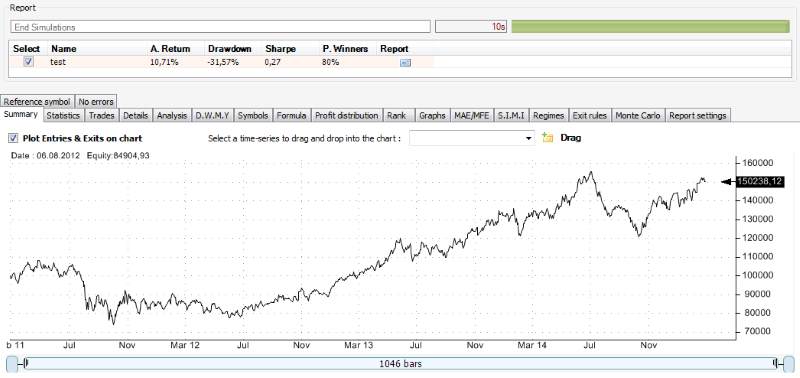Sort by the Sharpe column header

point(281,49)
